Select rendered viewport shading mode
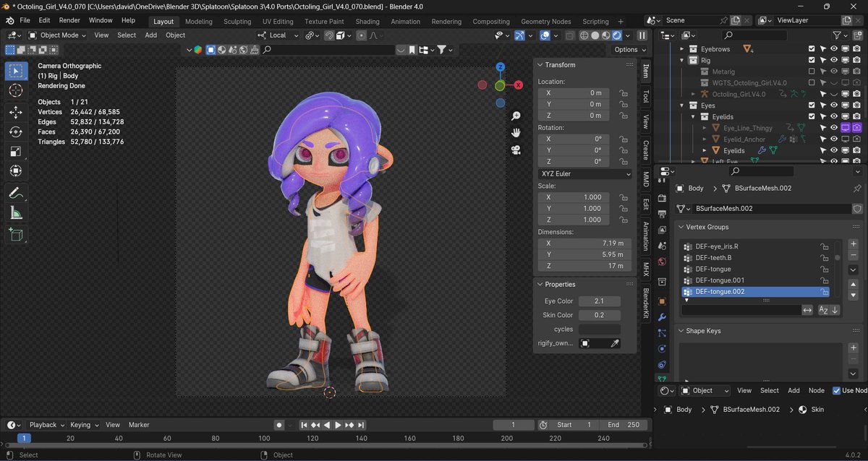Viewport: 868px width, 461px height. pyautogui.click(x=617, y=35)
